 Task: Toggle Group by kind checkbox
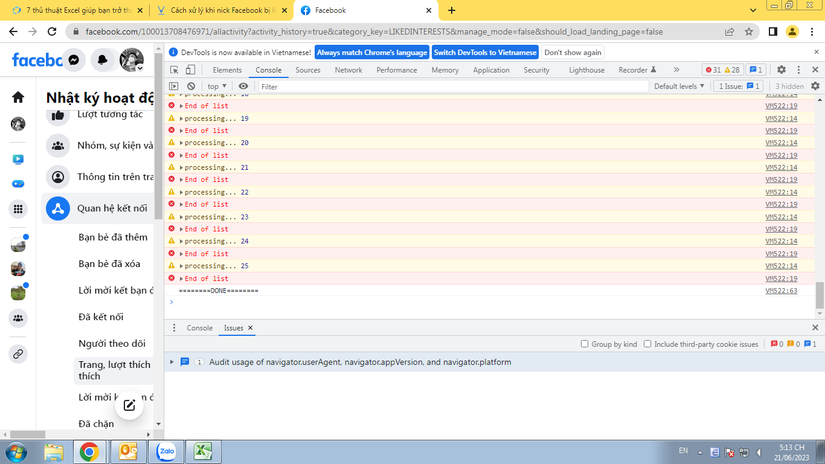585,344
